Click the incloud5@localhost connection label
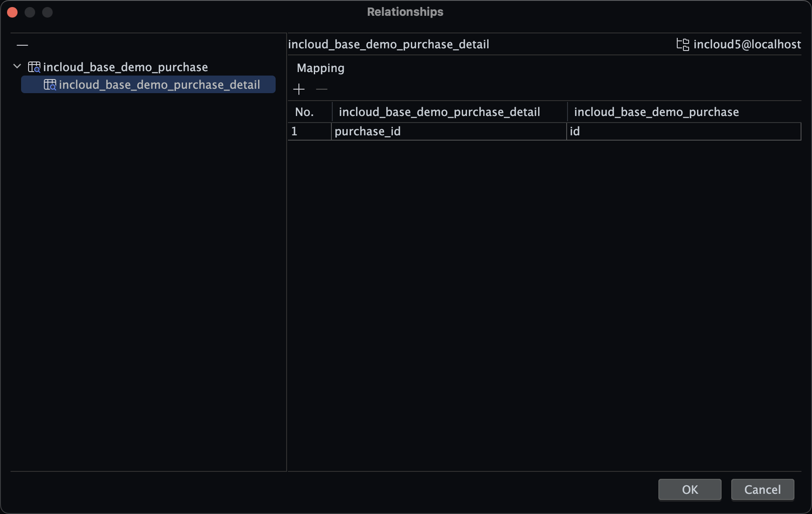 pyautogui.click(x=747, y=44)
